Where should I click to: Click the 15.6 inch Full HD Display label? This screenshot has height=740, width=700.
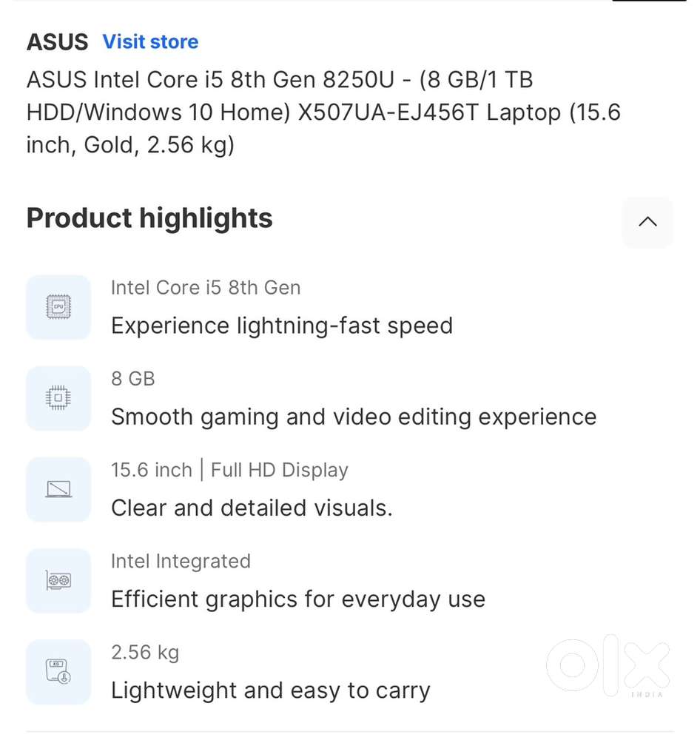point(229,470)
